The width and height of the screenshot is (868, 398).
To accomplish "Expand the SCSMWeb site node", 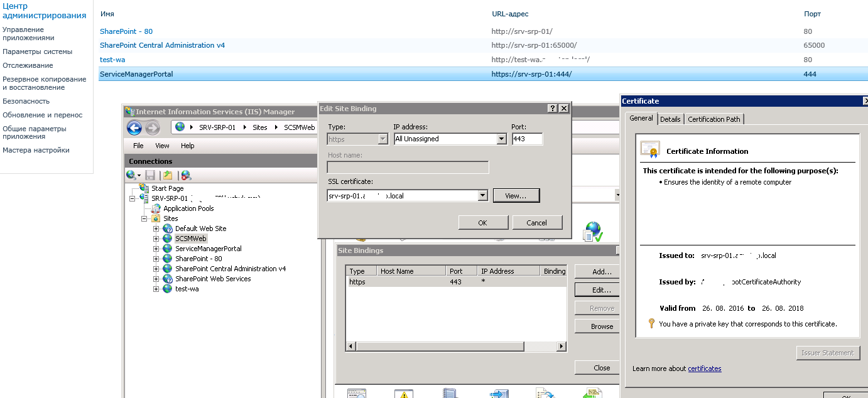I will click(156, 239).
